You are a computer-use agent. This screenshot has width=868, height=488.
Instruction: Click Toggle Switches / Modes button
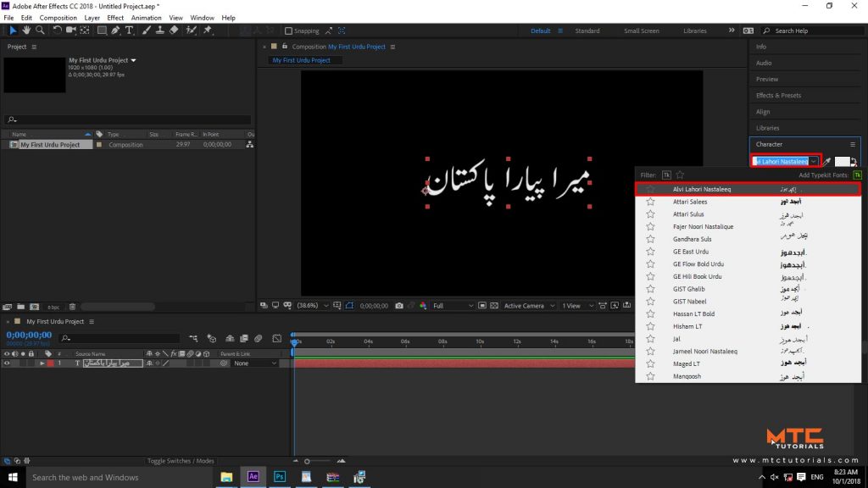coord(181,461)
